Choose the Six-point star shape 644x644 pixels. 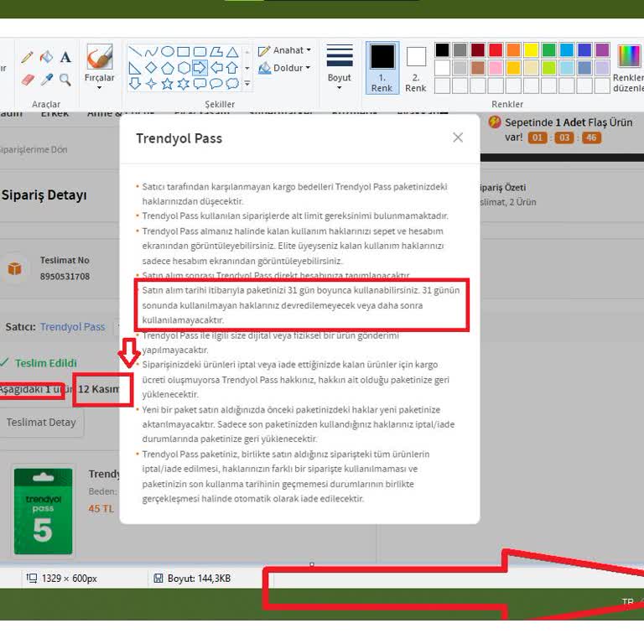[184, 84]
